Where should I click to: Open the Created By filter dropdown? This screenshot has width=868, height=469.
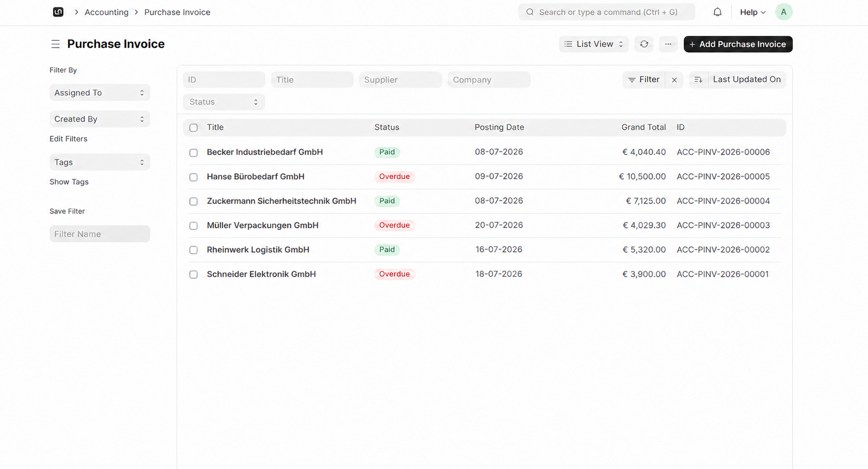pos(100,119)
